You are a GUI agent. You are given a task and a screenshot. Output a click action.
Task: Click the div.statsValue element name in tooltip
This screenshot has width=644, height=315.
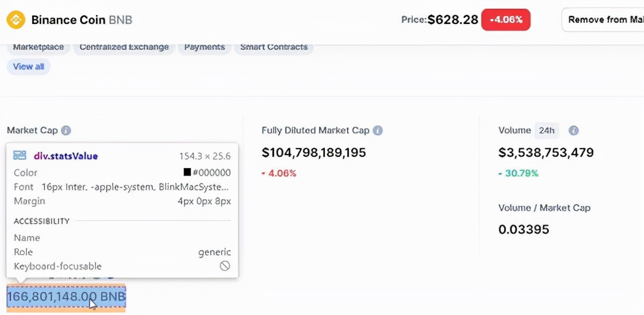coord(66,156)
